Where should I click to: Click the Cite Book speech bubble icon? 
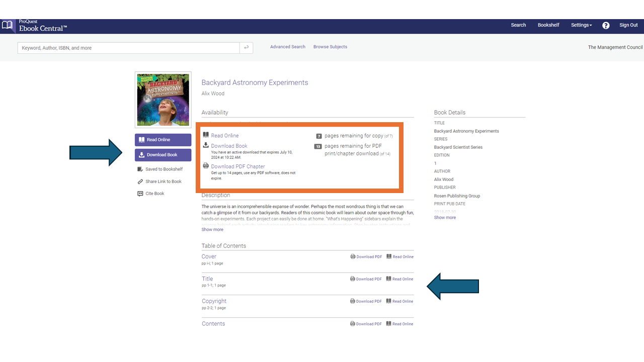140,194
